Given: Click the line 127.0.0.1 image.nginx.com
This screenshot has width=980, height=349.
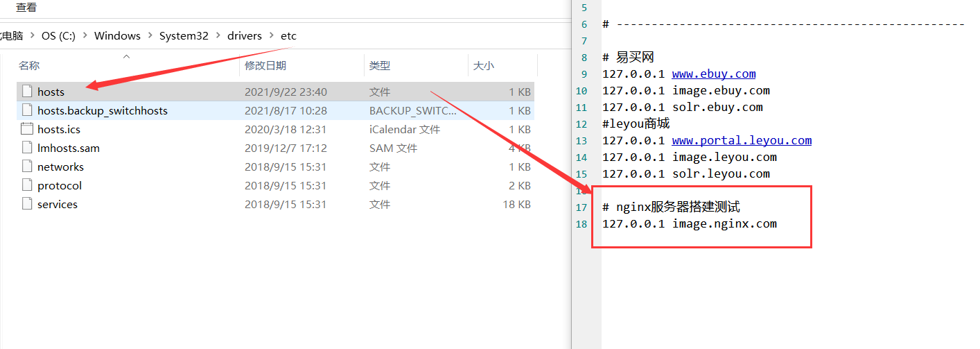Looking at the screenshot, I should 690,223.
